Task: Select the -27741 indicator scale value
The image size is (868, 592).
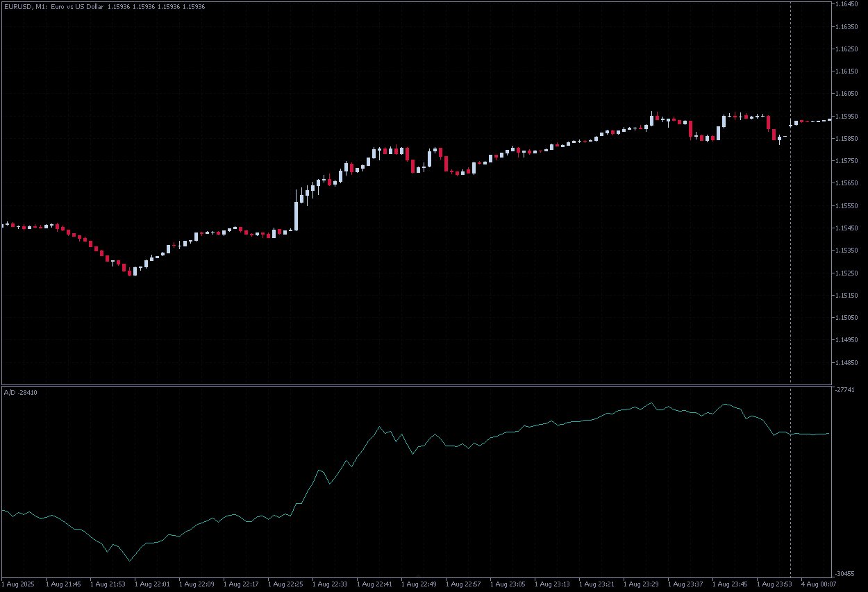Action: (846, 391)
